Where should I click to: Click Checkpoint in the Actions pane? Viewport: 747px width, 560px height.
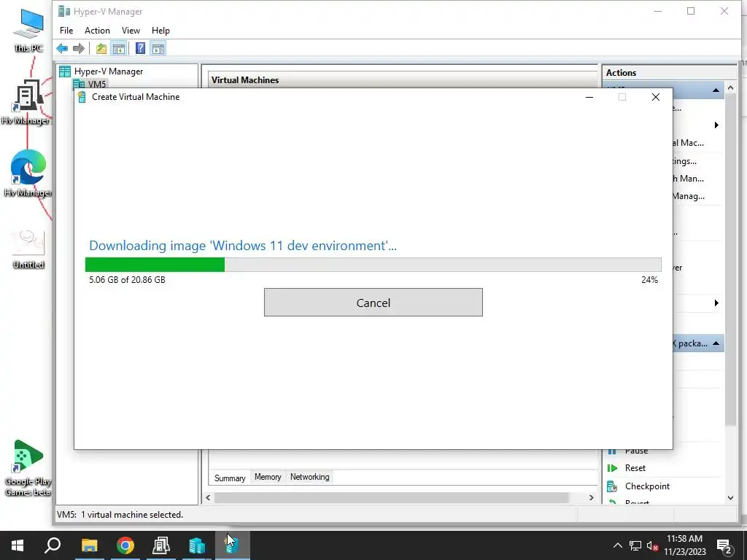point(647,486)
